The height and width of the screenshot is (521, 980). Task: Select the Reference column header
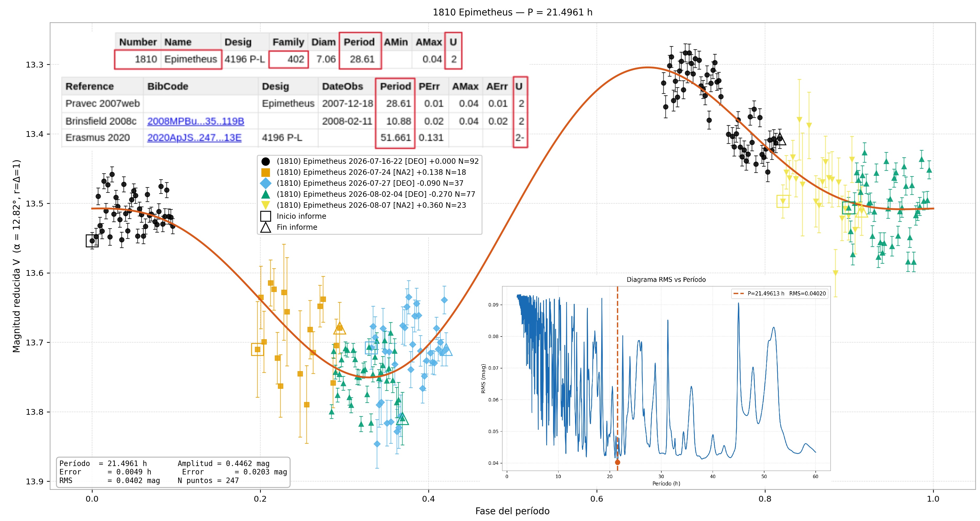point(90,86)
